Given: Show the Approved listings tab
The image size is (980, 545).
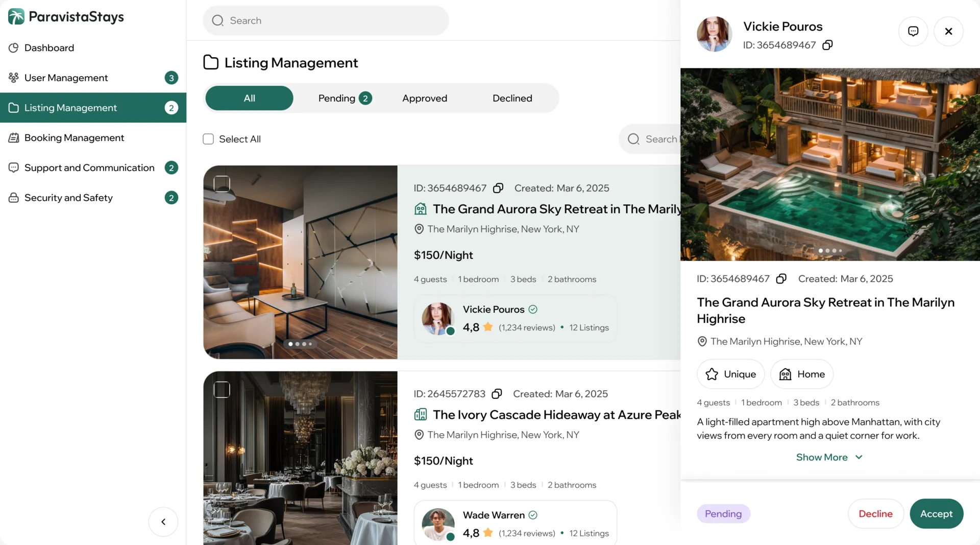Looking at the screenshot, I should click(x=425, y=98).
